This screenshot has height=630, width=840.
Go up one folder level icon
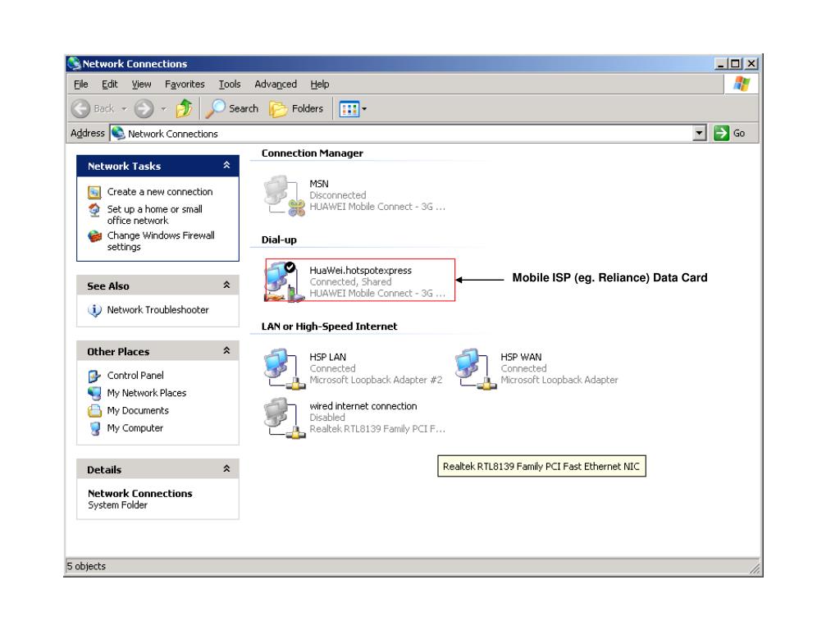185,109
